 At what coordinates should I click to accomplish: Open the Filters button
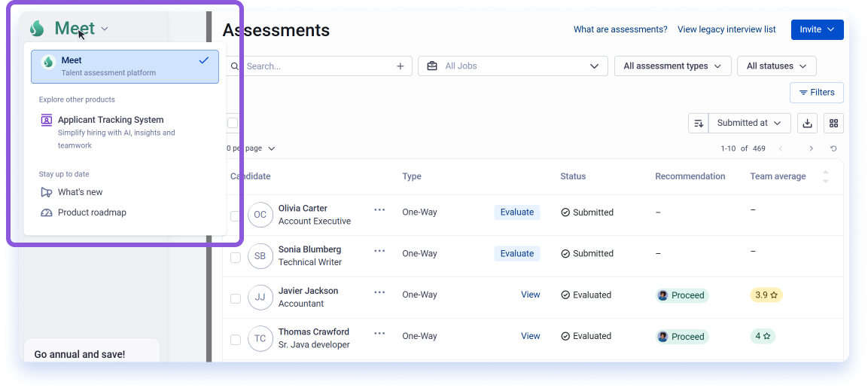coord(817,93)
